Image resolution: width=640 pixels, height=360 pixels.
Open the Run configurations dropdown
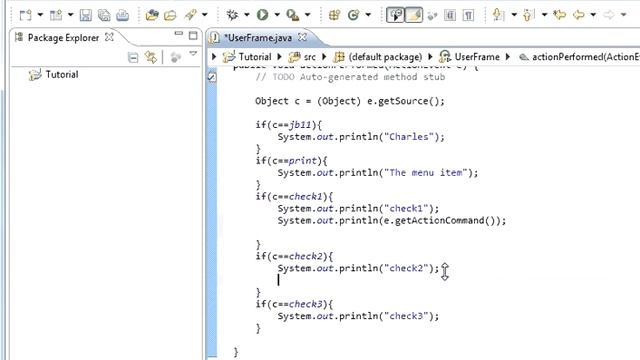tap(277, 15)
